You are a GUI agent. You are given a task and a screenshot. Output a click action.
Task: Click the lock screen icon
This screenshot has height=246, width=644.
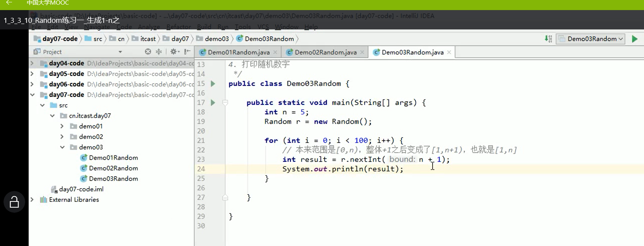click(14, 202)
